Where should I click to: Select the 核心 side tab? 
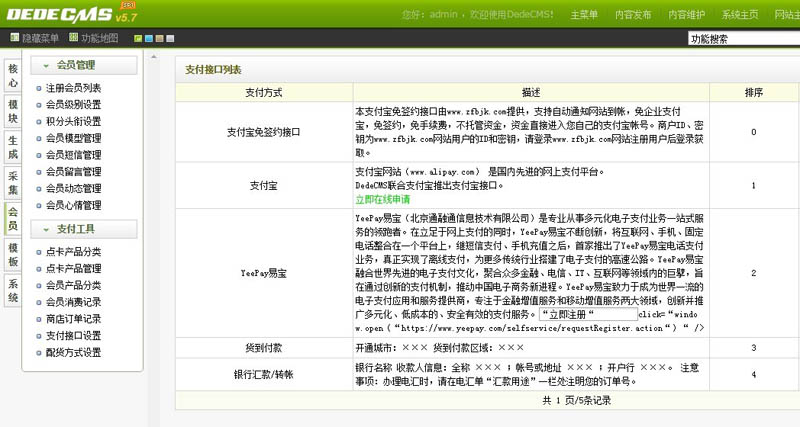pos(13,76)
